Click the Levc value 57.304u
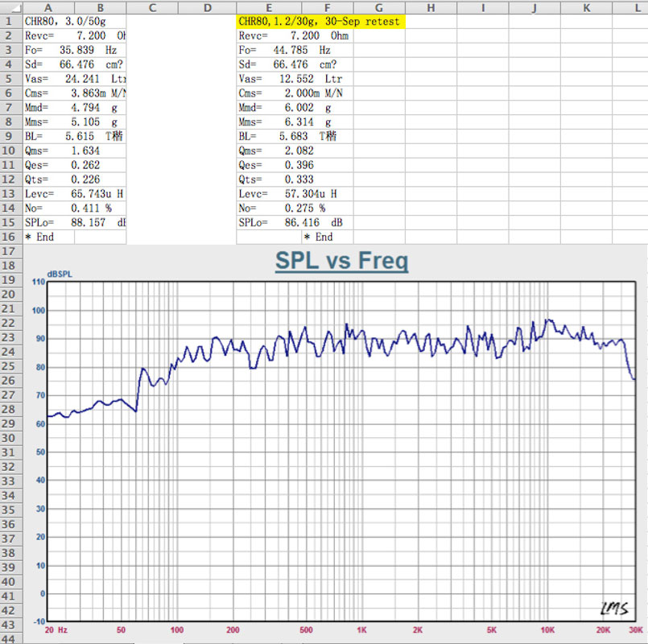This screenshot has height=644, width=648. (x=305, y=194)
